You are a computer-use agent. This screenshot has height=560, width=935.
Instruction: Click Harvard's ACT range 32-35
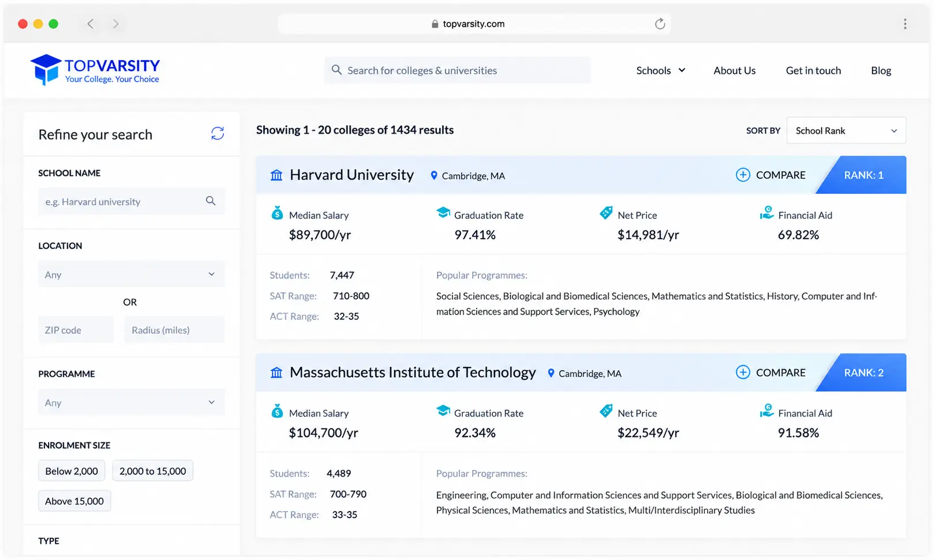346,316
